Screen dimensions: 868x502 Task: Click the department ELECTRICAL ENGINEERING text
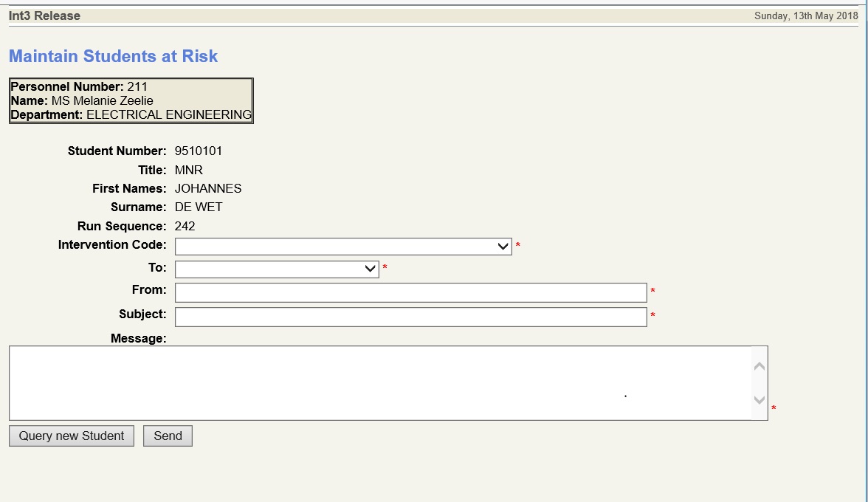click(x=168, y=115)
